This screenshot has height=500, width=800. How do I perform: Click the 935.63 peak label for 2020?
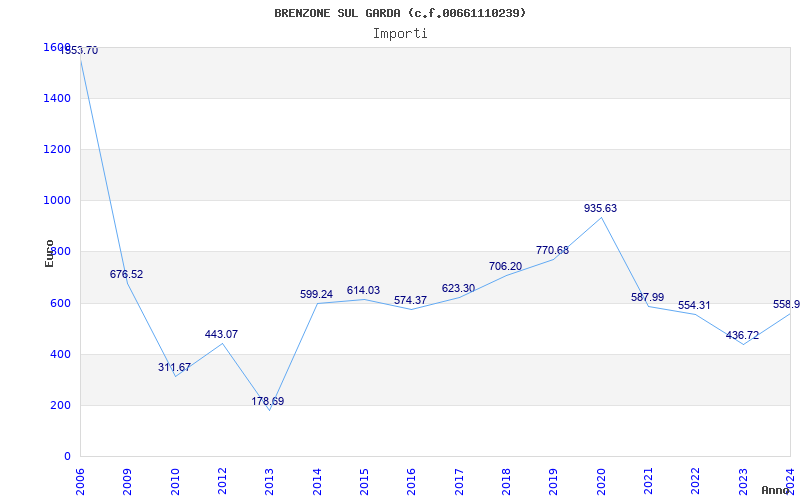[601, 208]
